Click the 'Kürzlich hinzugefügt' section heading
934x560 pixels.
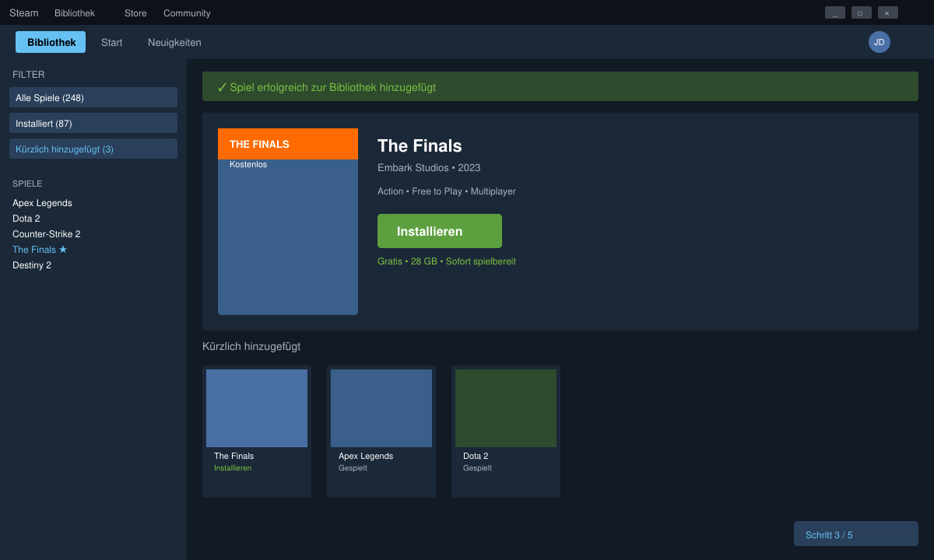pos(251,347)
